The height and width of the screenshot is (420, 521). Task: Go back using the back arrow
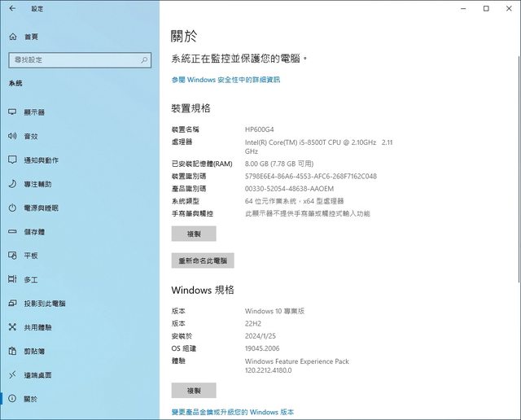12,9
